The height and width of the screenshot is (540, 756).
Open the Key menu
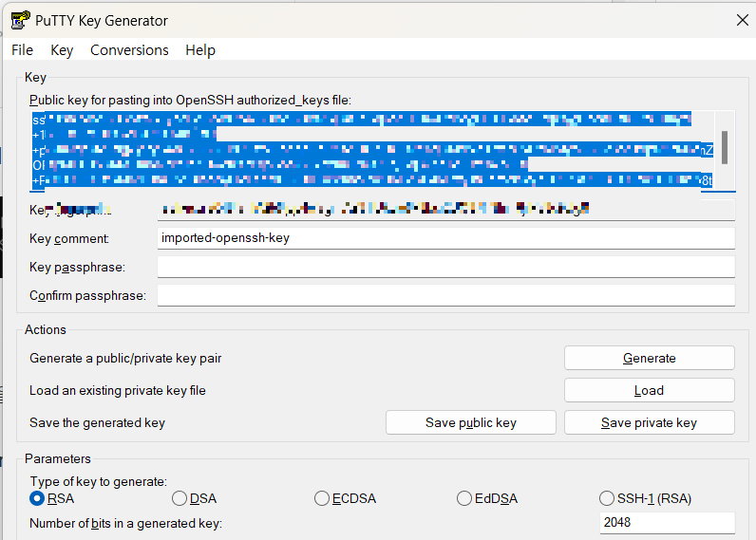62,50
